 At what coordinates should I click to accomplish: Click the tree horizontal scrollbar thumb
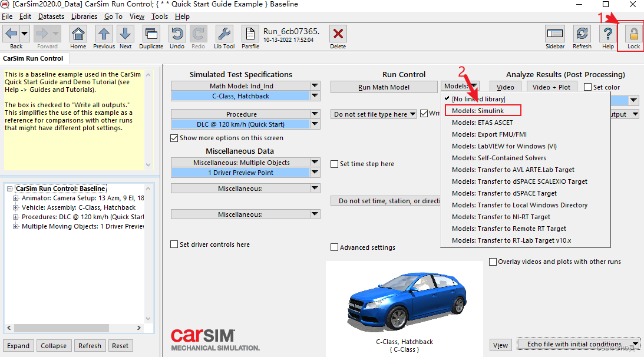pyautogui.click(x=62, y=328)
